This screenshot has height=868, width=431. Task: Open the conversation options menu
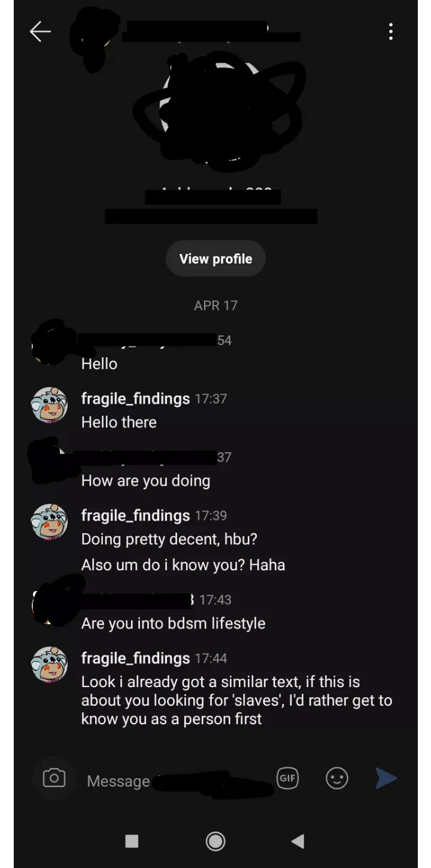391,31
